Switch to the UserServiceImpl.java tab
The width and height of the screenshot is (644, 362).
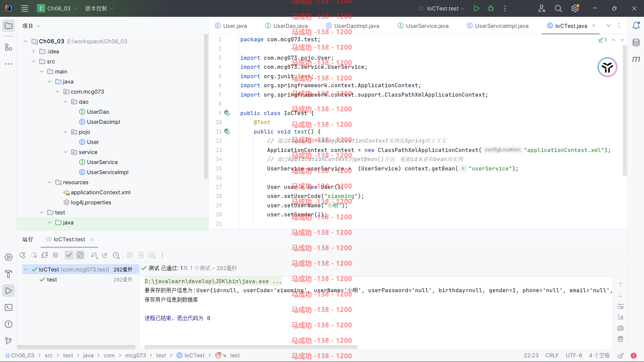point(497,26)
